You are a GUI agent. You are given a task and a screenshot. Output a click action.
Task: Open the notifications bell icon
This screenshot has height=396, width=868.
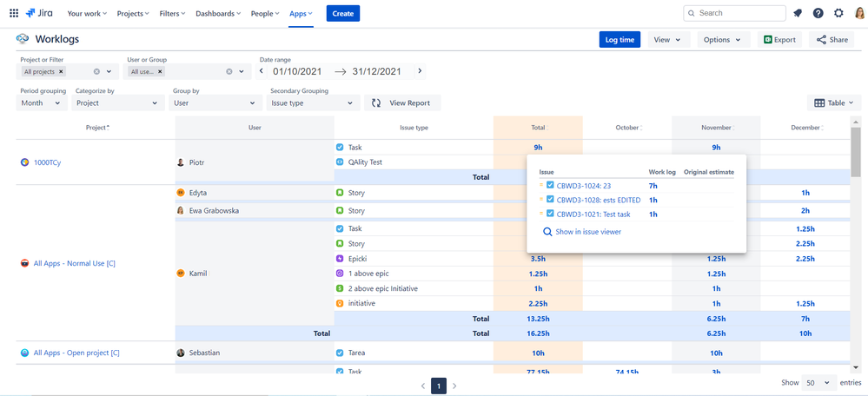click(x=797, y=13)
